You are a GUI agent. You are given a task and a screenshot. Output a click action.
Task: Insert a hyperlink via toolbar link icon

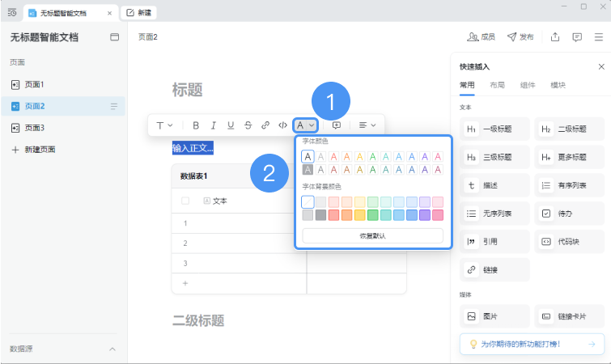[265, 125]
